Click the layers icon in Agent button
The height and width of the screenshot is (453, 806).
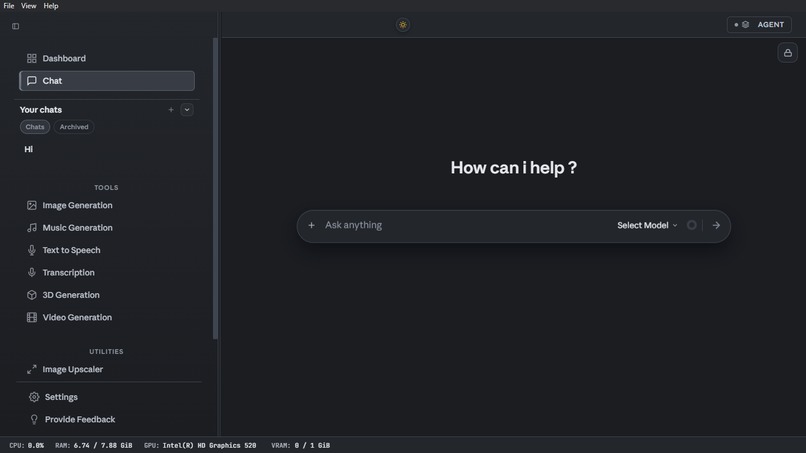pyautogui.click(x=745, y=25)
